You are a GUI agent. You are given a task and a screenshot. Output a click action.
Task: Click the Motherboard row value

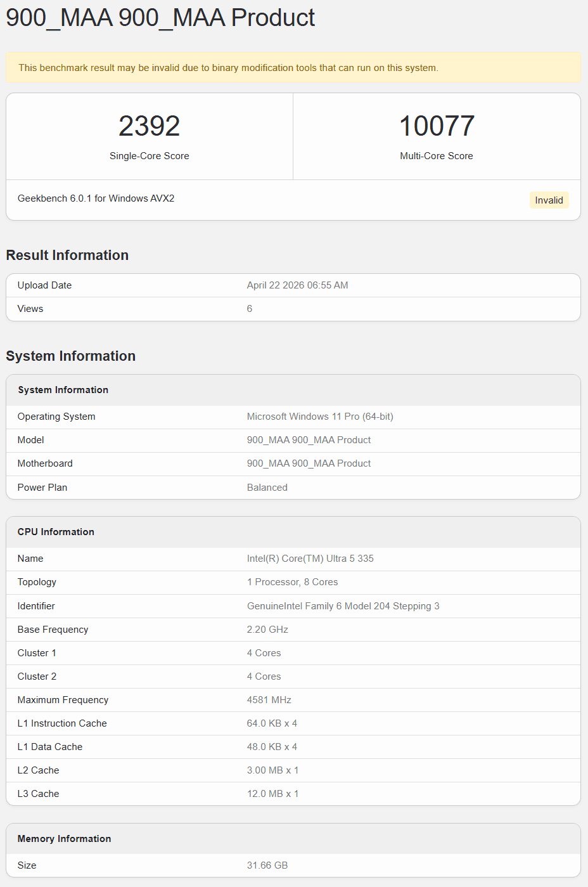click(309, 463)
